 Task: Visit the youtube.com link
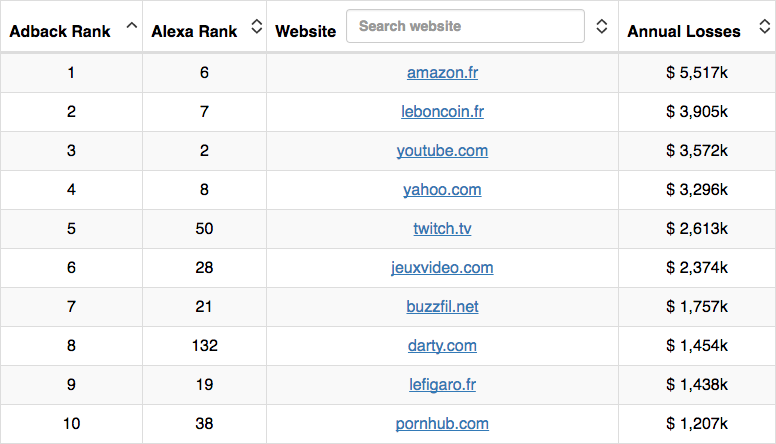point(442,151)
